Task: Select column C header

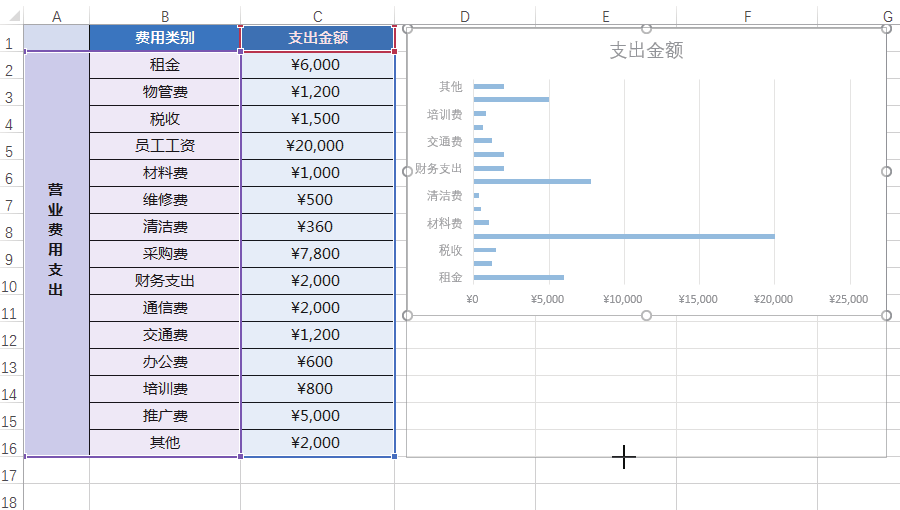Action: pos(317,17)
